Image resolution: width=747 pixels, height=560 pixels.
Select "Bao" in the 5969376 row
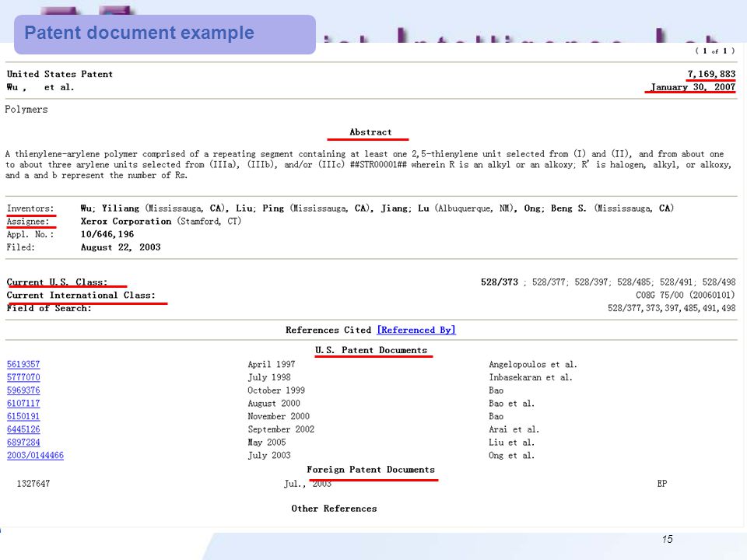pyautogui.click(x=496, y=390)
